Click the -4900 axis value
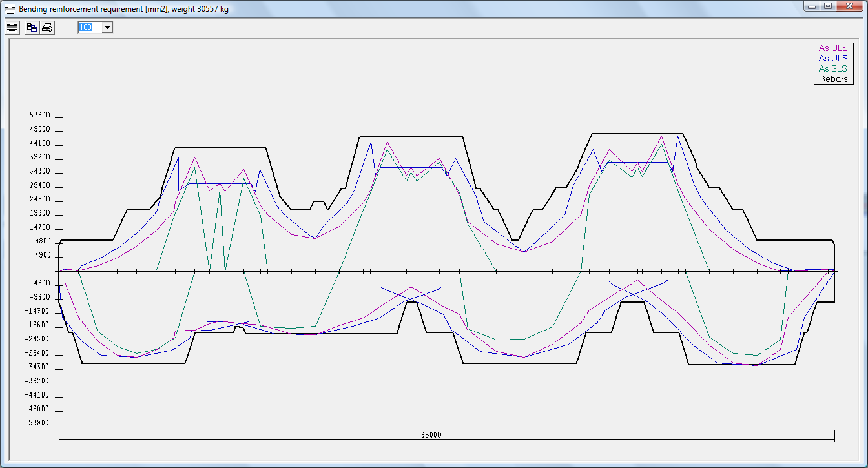Screen dimensions: 868x468 click(x=41, y=283)
